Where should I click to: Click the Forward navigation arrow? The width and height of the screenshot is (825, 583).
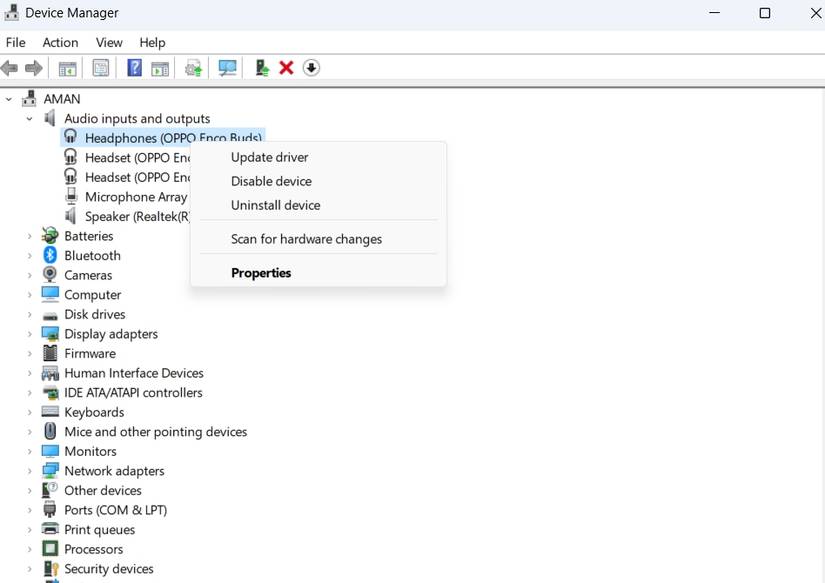pyautogui.click(x=35, y=67)
